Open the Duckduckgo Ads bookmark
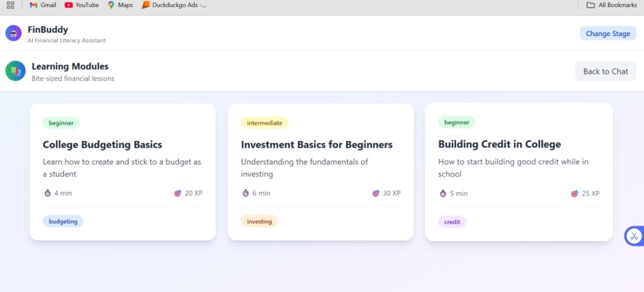 [x=174, y=6]
